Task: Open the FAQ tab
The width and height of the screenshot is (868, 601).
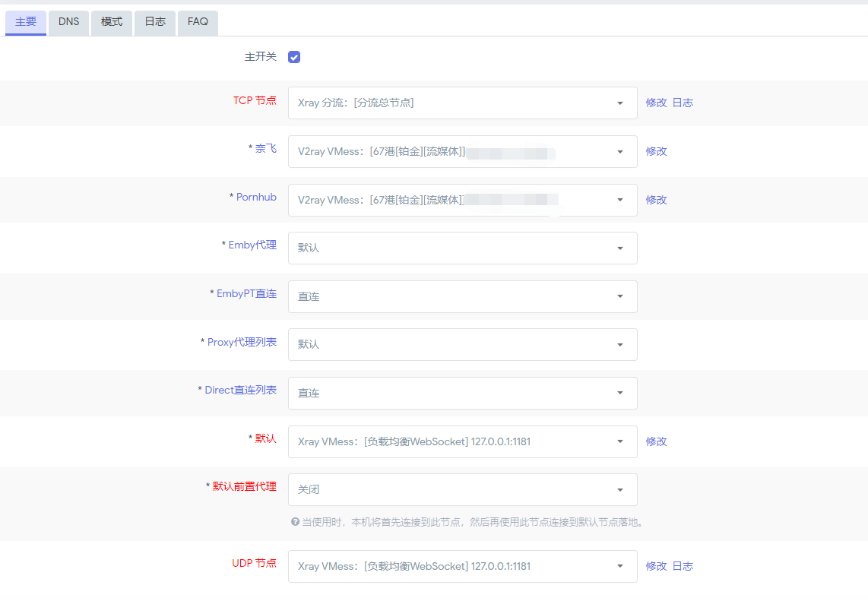Action: pyautogui.click(x=197, y=23)
